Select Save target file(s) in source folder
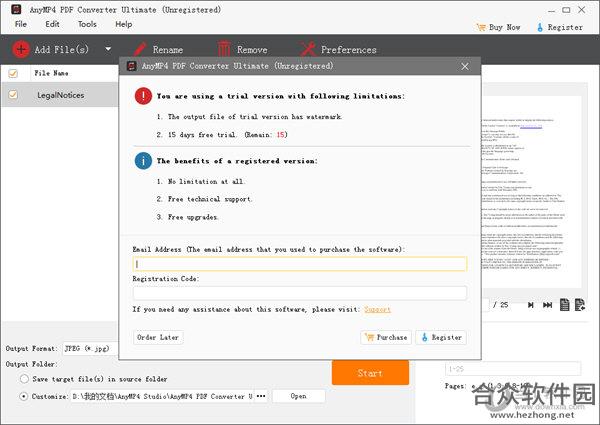600x425 pixels. click(x=24, y=379)
